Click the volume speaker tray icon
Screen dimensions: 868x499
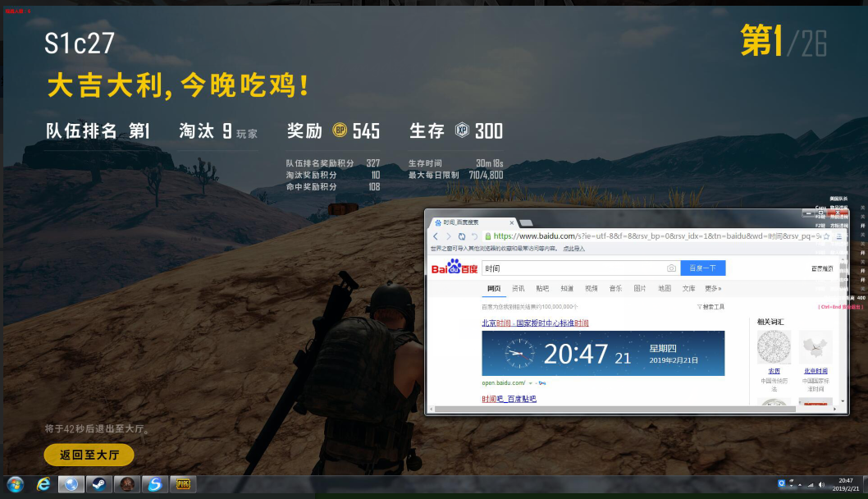click(x=821, y=484)
